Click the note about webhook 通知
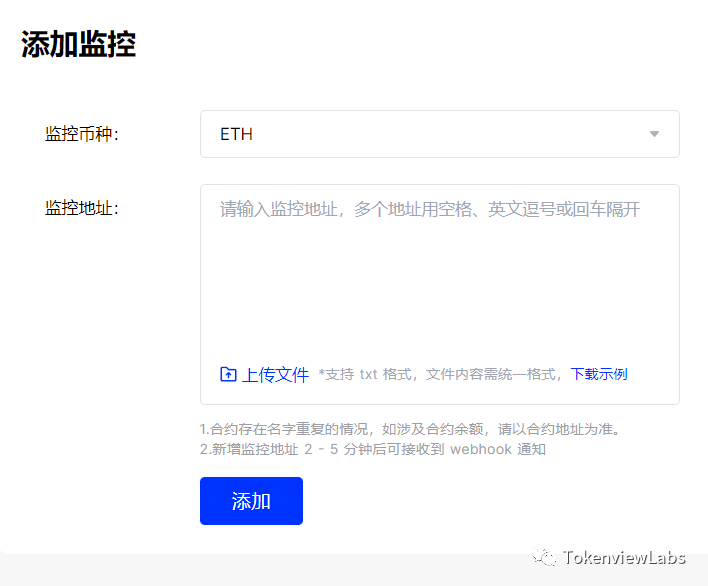The image size is (708, 586). 373,449
